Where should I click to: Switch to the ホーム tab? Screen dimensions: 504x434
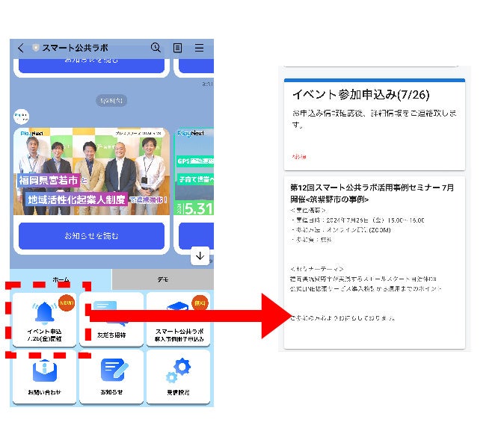coord(61,279)
